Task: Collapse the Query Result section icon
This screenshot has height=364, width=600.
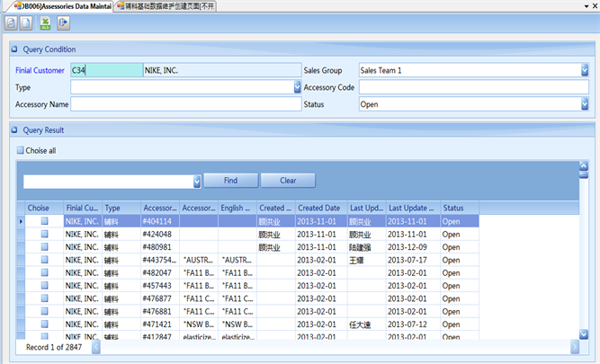Action: pos(15,130)
